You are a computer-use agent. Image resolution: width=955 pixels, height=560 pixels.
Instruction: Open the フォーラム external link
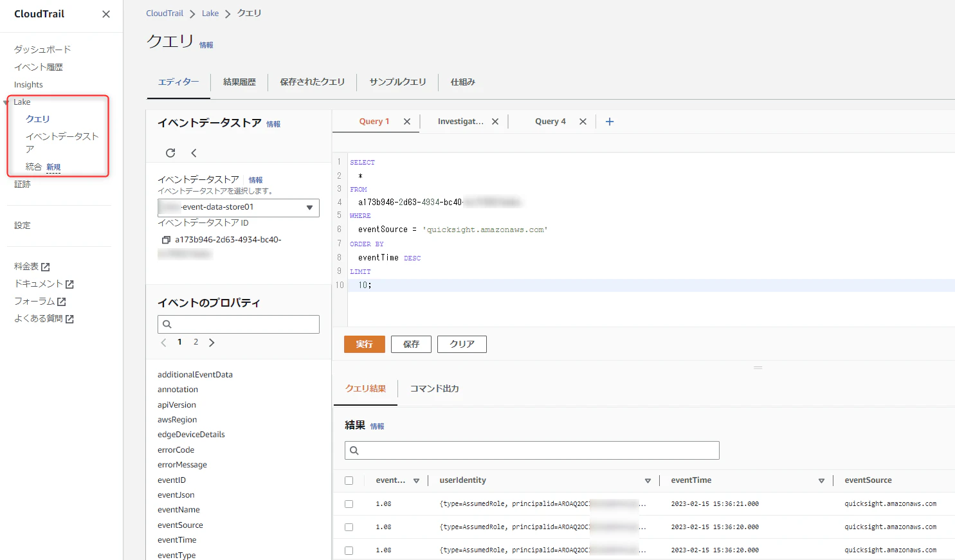pos(40,301)
